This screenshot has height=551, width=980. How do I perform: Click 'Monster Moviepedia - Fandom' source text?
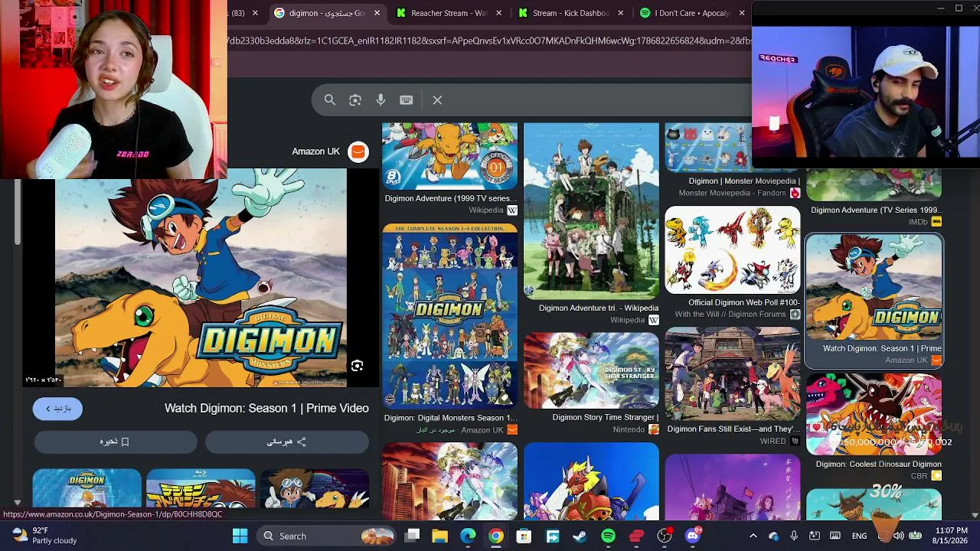733,193
